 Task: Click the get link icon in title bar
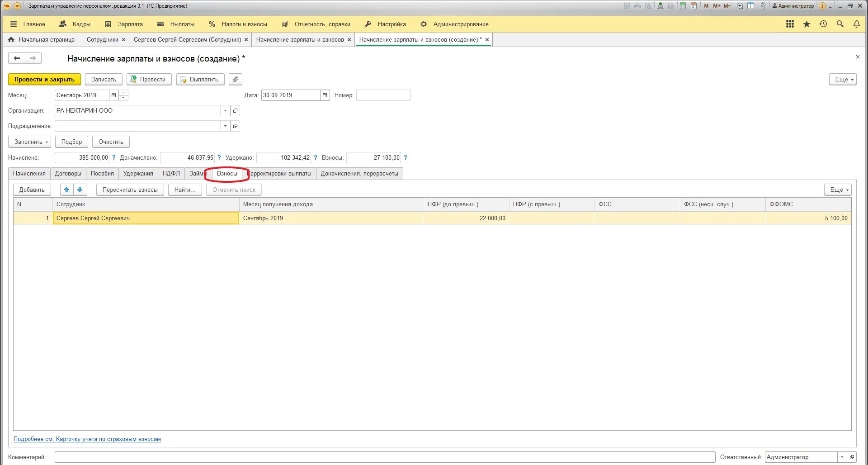[660, 6]
